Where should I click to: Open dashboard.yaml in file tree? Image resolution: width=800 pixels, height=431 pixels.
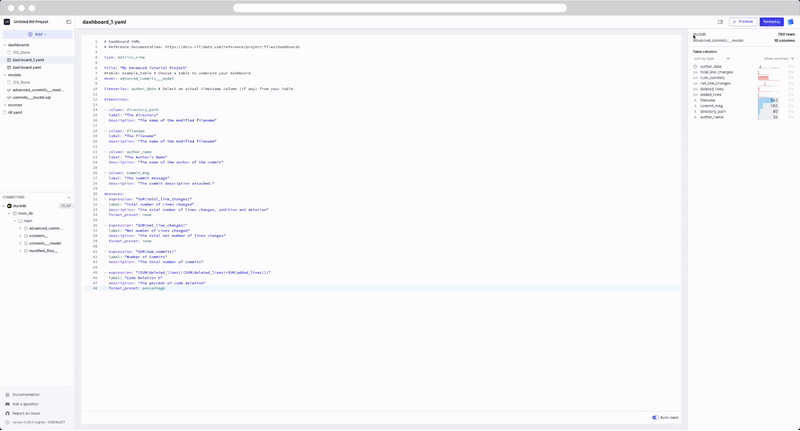(24, 67)
